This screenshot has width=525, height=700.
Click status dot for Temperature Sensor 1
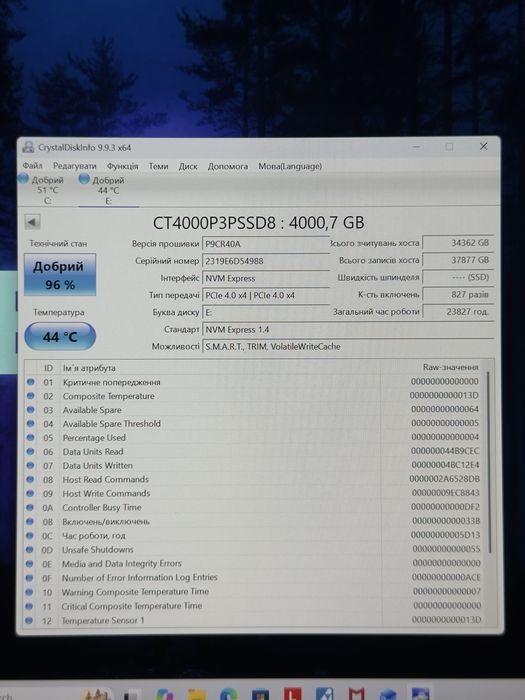(29, 620)
